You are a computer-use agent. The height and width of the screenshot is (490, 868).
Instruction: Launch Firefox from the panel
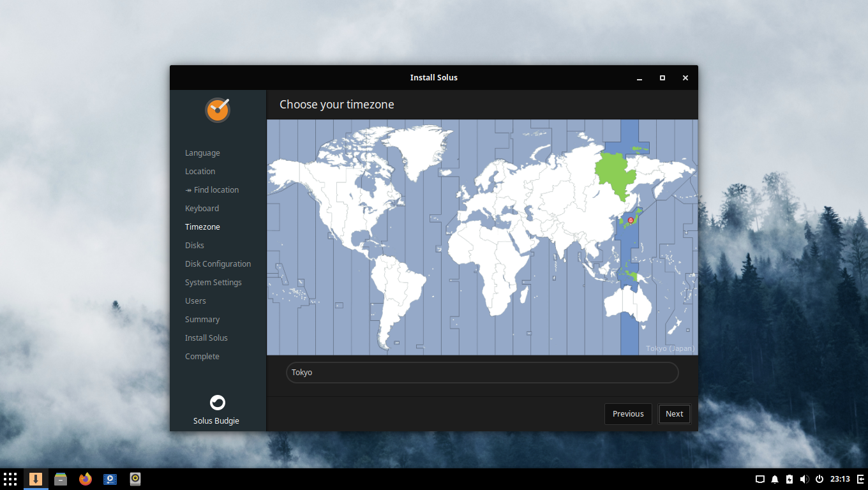tap(86, 479)
